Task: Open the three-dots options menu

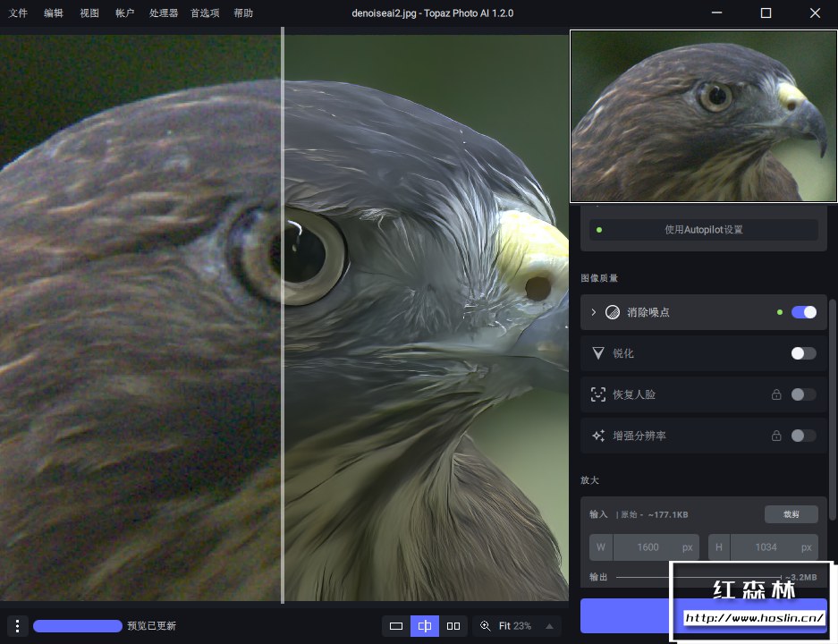Action: point(17,626)
